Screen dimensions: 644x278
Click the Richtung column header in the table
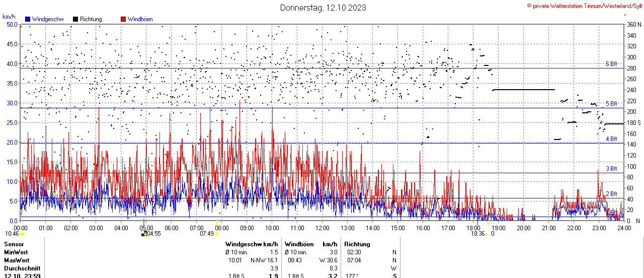coord(357,244)
